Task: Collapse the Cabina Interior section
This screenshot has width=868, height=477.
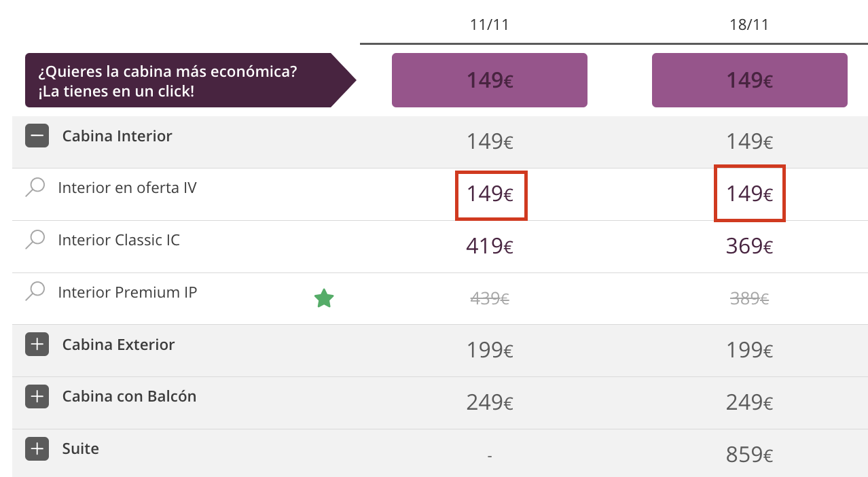Action: [x=37, y=136]
